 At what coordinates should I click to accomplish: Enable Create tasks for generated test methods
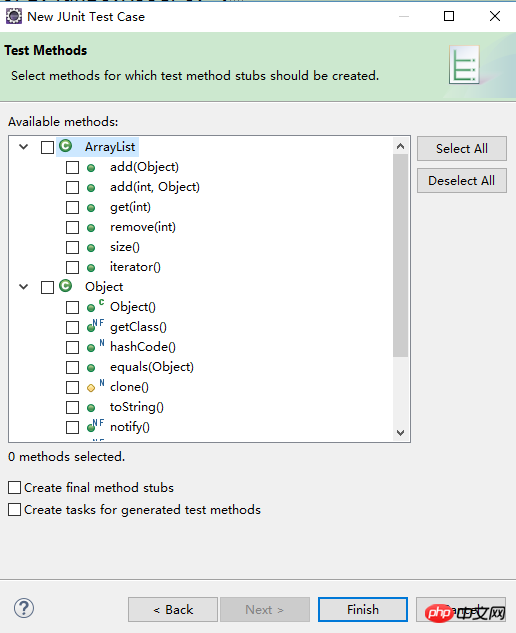15,509
